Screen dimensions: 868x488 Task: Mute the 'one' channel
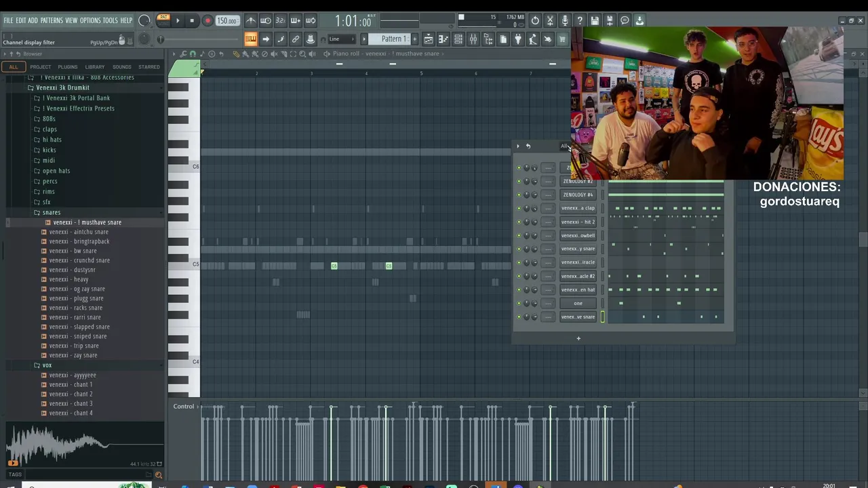pos(519,304)
